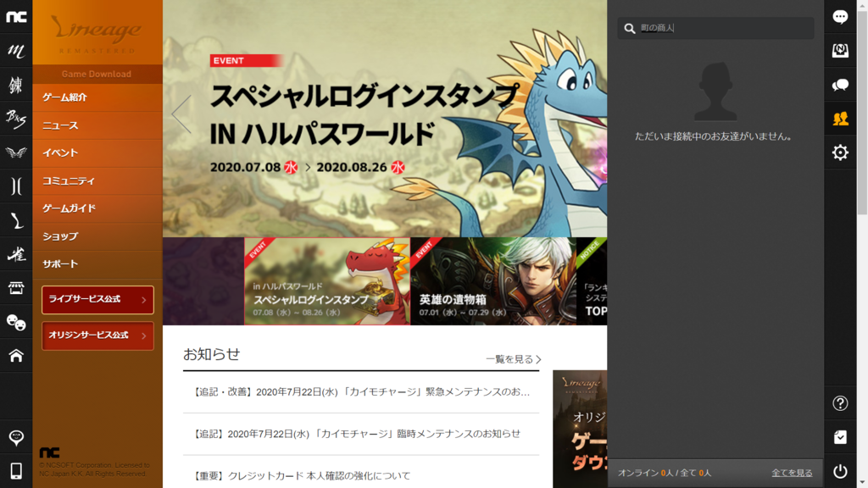Click 一覧を見る link in お知らせ
The height and width of the screenshot is (488, 868).
click(513, 359)
